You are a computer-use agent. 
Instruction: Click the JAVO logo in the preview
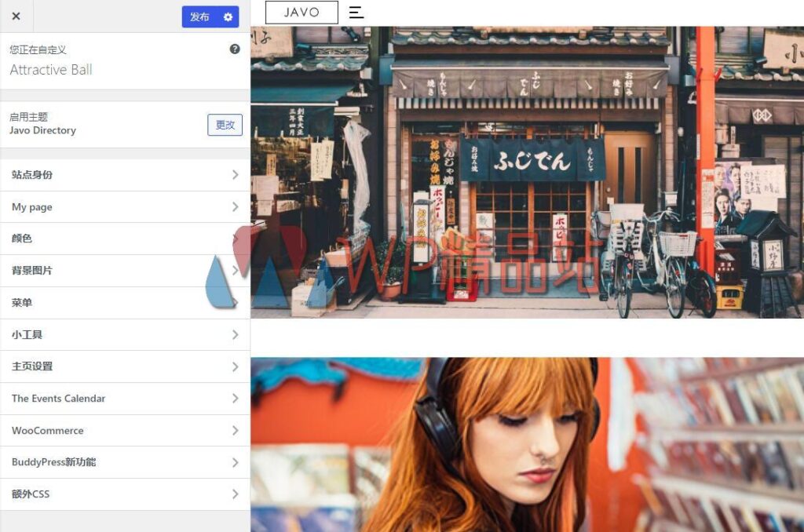[300, 12]
